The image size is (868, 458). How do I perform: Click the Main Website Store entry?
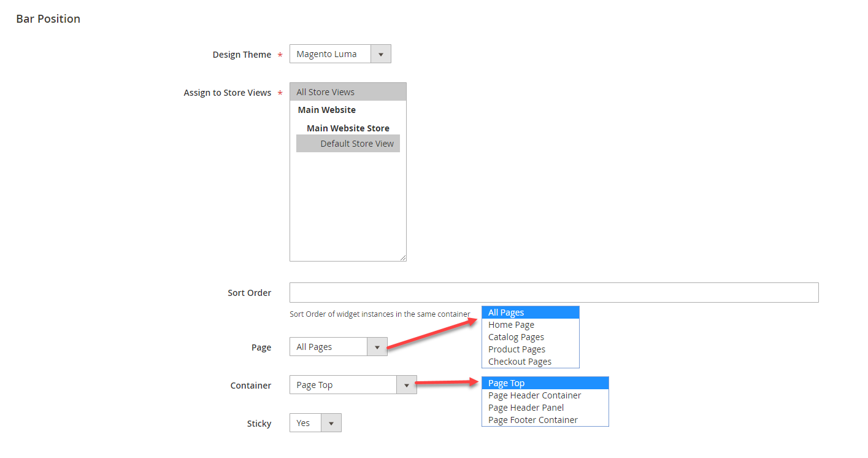point(348,128)
